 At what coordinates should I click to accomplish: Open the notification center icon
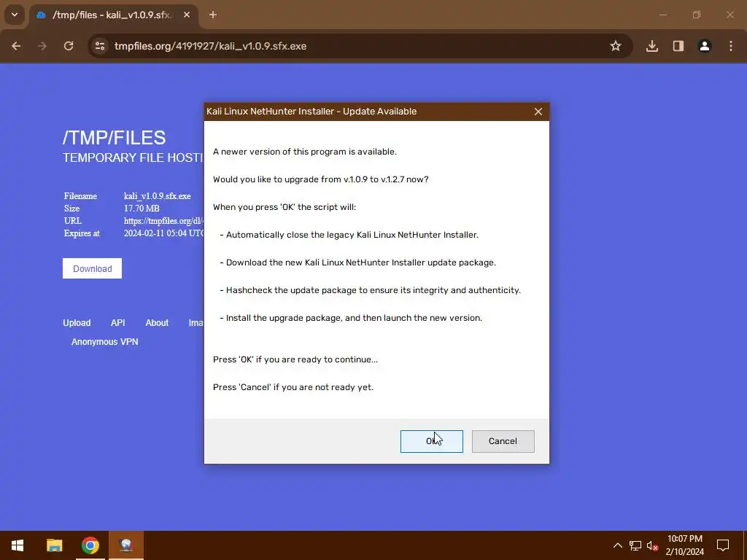tap(723, 545)
